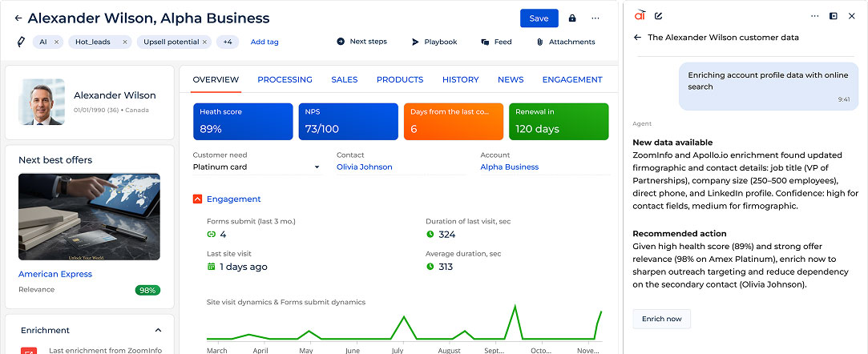Click the AI assistant logo icon
Viewport: 868px width, 354px height.
[640, 15]
